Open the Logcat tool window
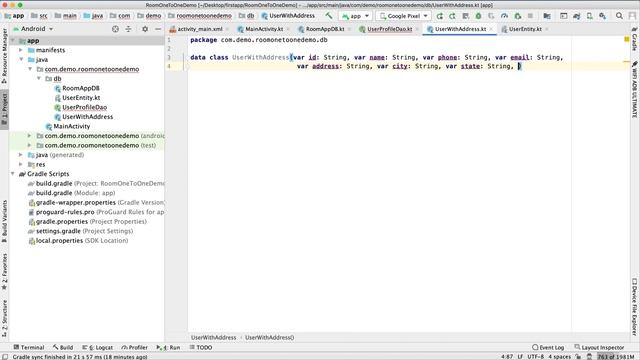The height and width of the screenshot is (360, 640). tap(98, 347)
